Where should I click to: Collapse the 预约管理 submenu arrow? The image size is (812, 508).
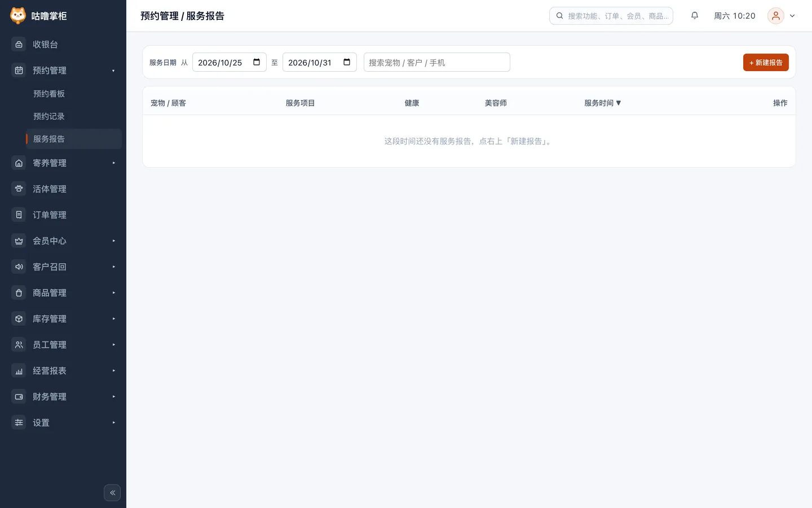point(113,71)
